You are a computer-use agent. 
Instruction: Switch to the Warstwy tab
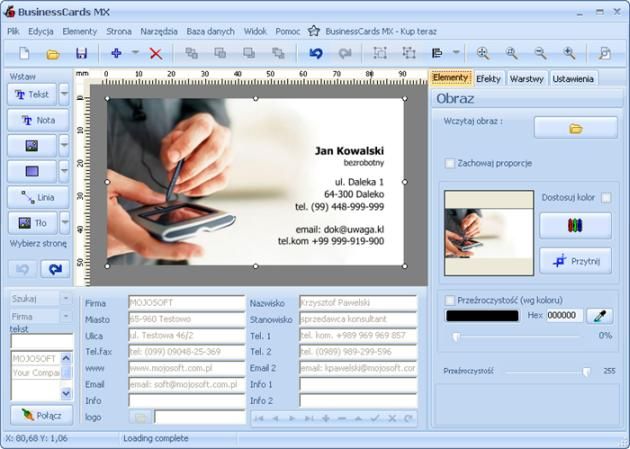tap(526, 78)
